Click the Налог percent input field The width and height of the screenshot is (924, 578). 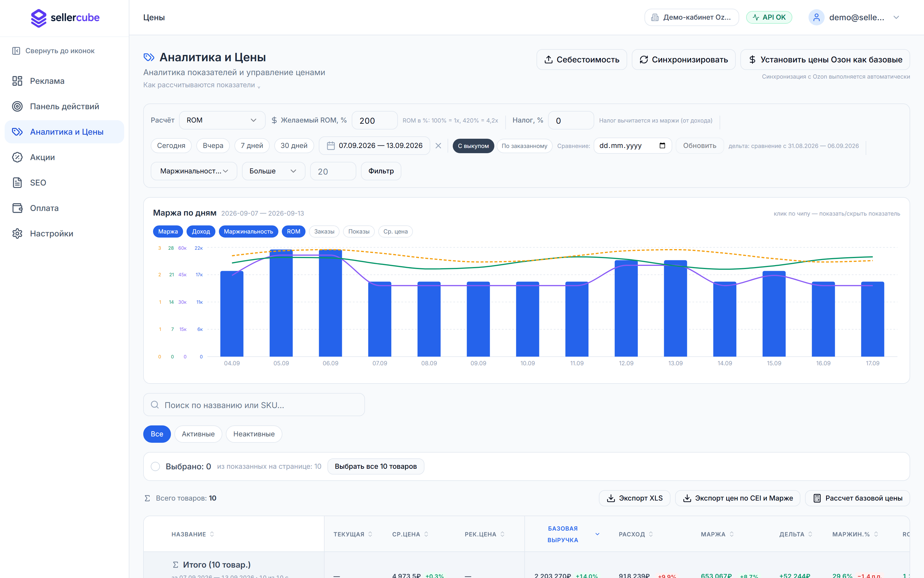pyautogui.click(x=571, y=120)
